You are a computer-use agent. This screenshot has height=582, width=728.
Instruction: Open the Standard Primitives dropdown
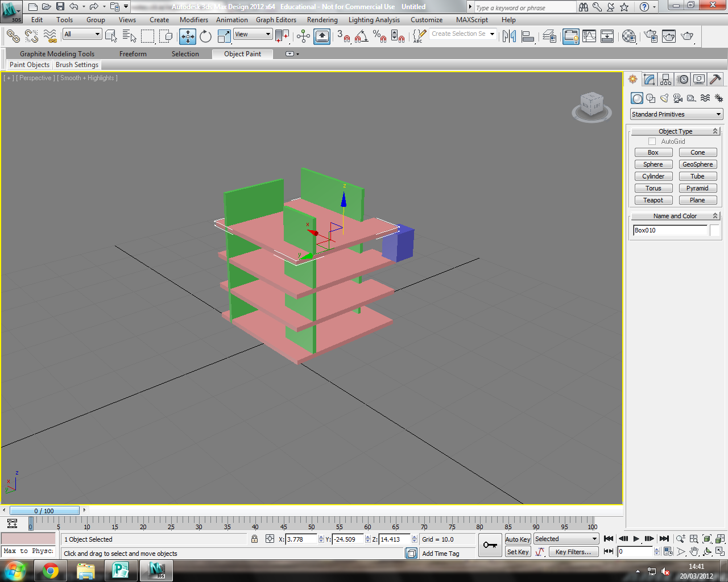point(676,114)
